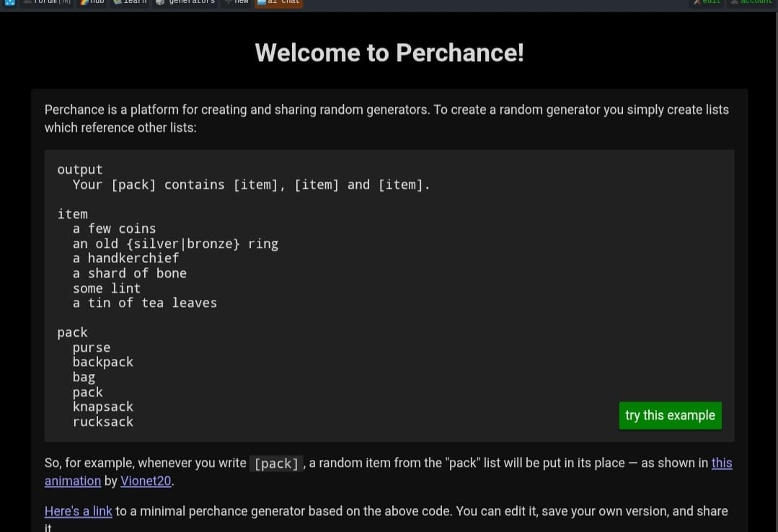
Task: Click the 'rucksack' entry in code
Action: point(102,422)
